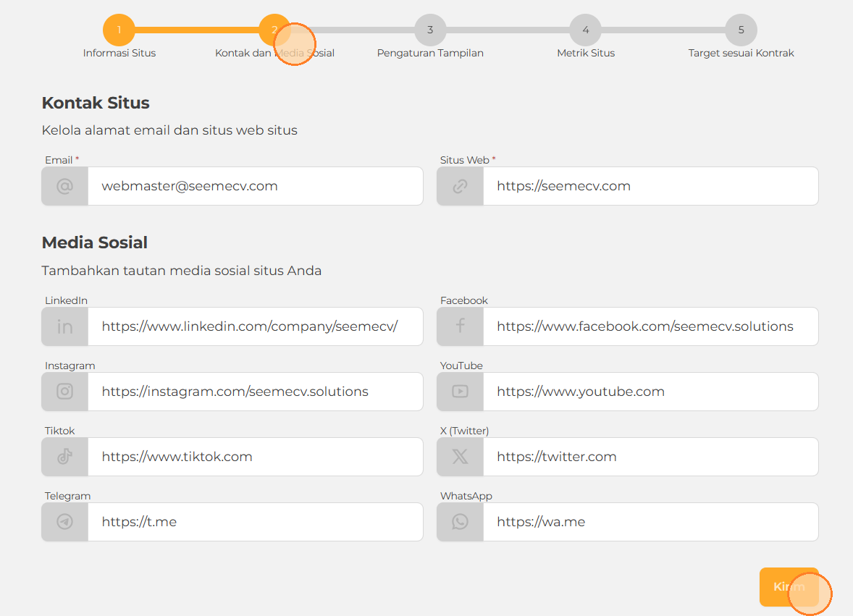The height and width of the screenshot is (616, 853).
Task: Click the TikTok icon
Action: 65,457
